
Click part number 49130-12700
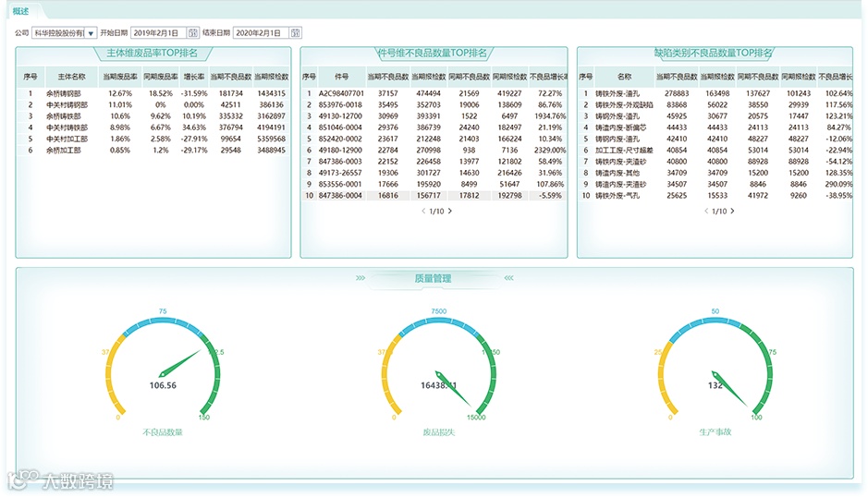(x=340, y=116)
